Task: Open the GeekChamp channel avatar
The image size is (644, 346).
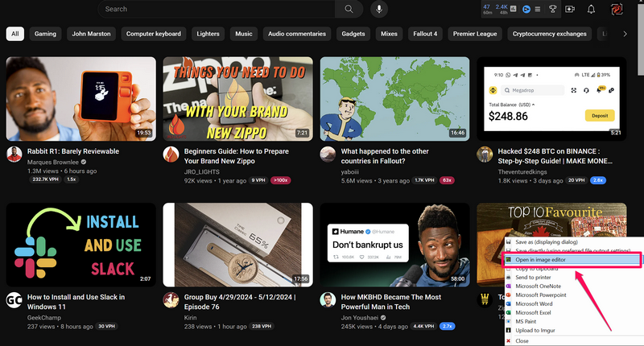Action: (14, 300)
